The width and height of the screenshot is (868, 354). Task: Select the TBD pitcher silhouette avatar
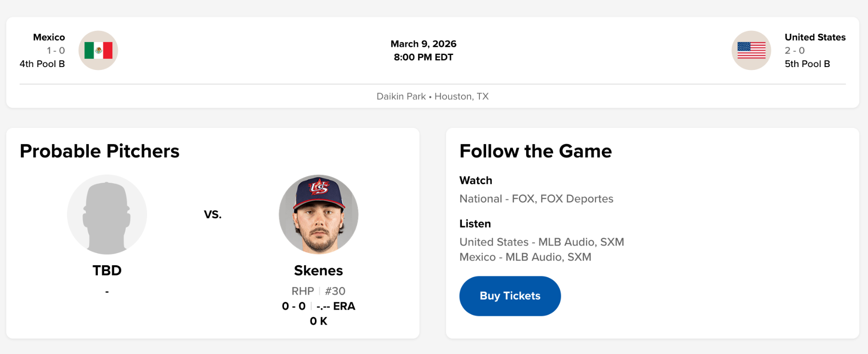click(107, 215)
